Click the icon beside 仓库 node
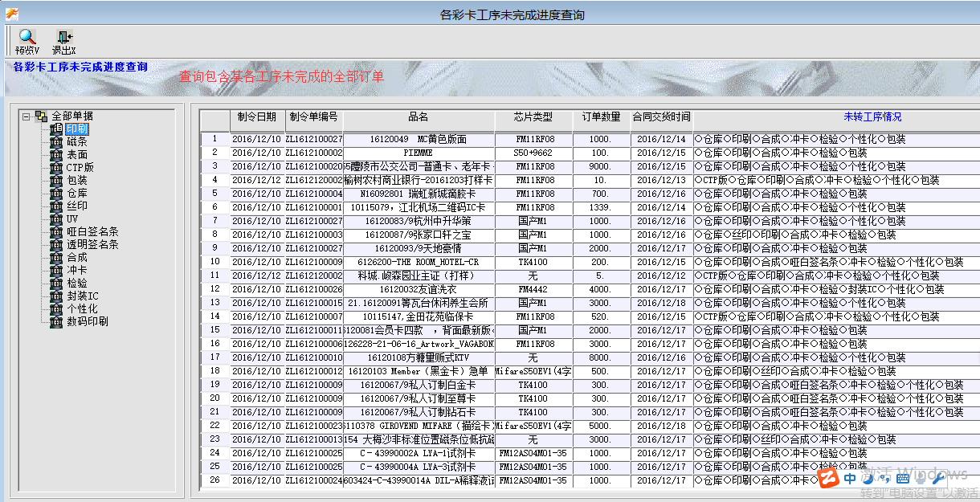 (56, 194)
